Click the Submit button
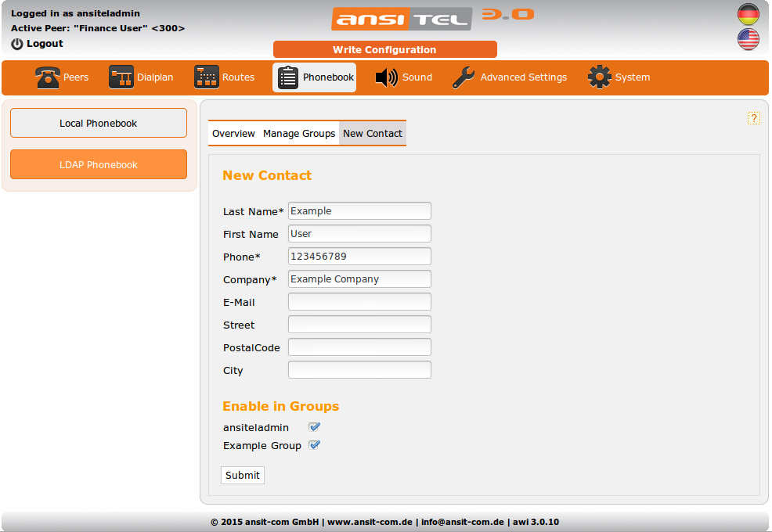This screenshot has height=532, width=772. pyautogui.click(x=243, y=475)
